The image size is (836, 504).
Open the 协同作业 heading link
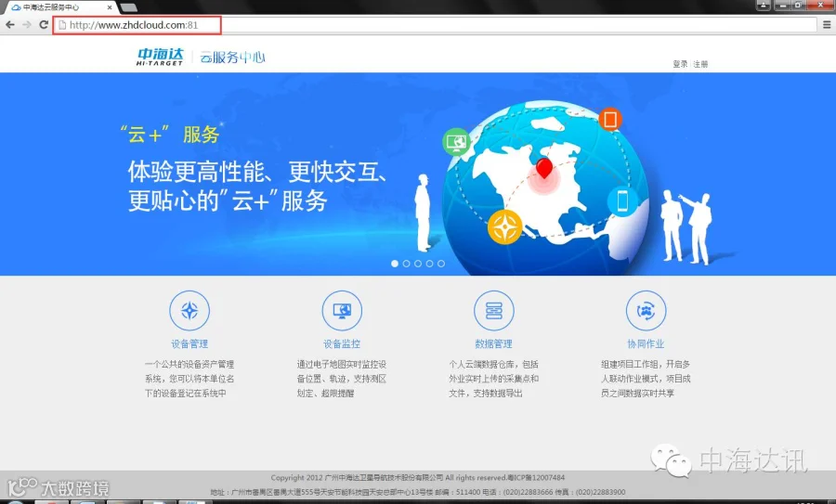click(646, 343)
